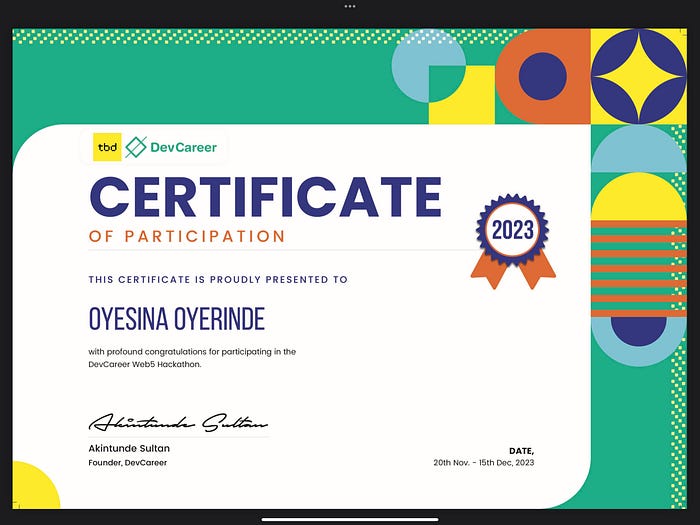Click the recipient name OYESINA OYERINDE
Image resolution: width=700 pixels, height=525 pixels.
click(177, 319)
